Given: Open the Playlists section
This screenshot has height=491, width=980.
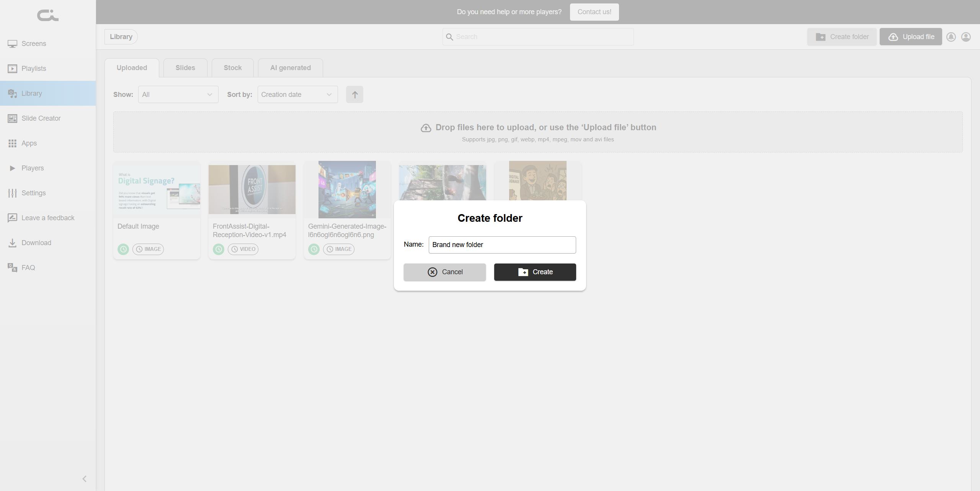Looking at the screenshot, I should click(34, 69).
